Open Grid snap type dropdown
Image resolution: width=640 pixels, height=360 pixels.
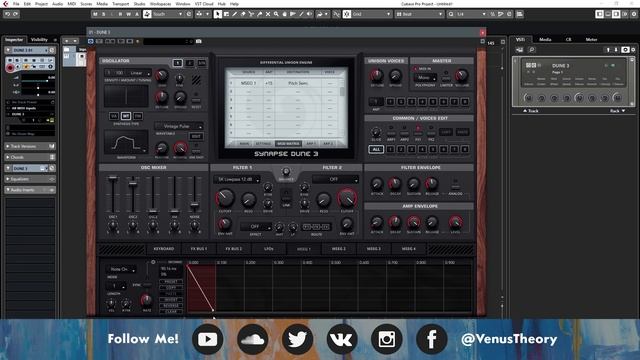point(371,14)
